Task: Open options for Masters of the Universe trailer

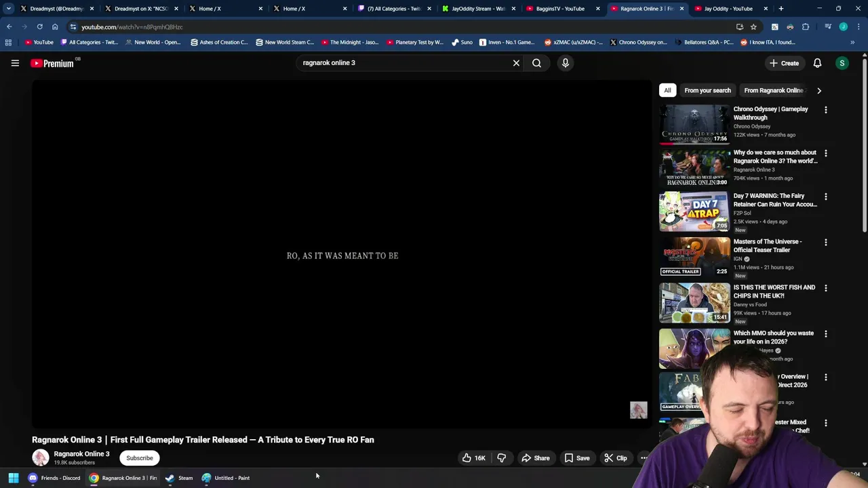Action: coord(825,242)
